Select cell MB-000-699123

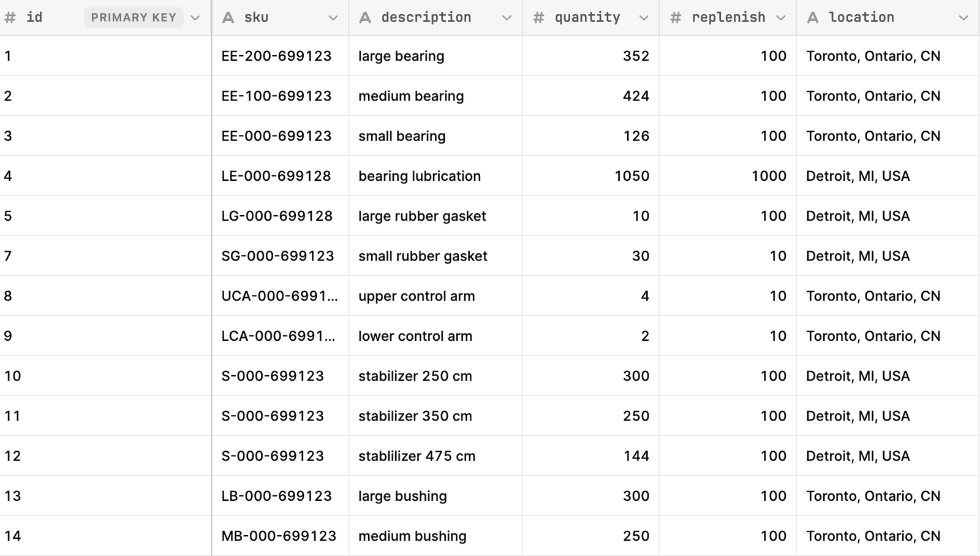point(281,536)
